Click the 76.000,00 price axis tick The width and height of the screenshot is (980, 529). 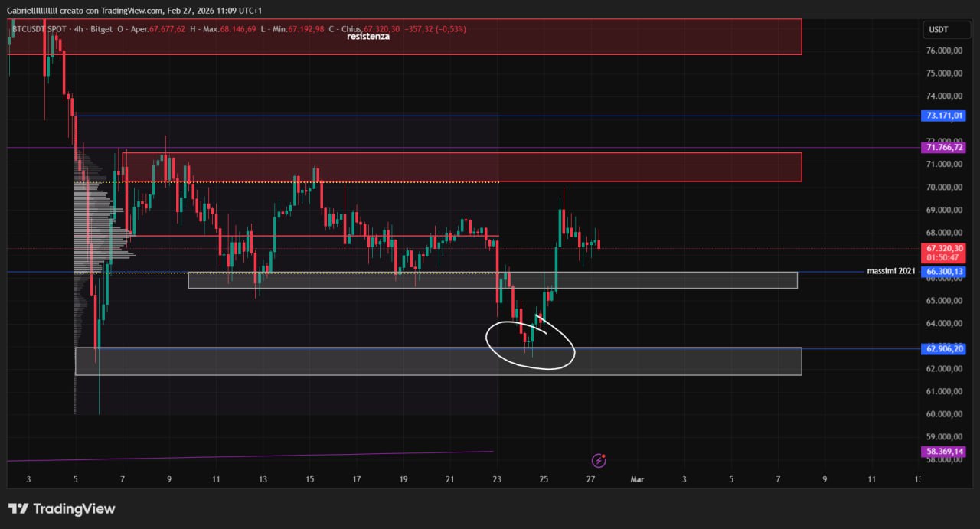click(944, 51)
